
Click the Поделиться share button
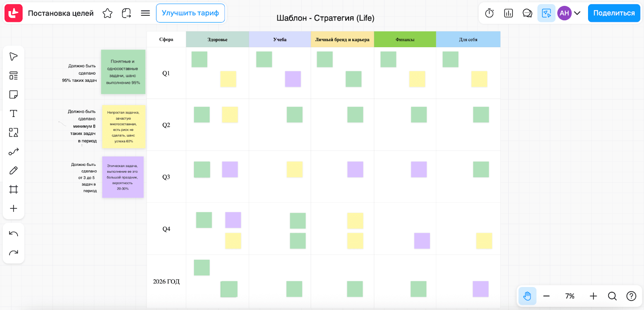(x=614, y=13)
